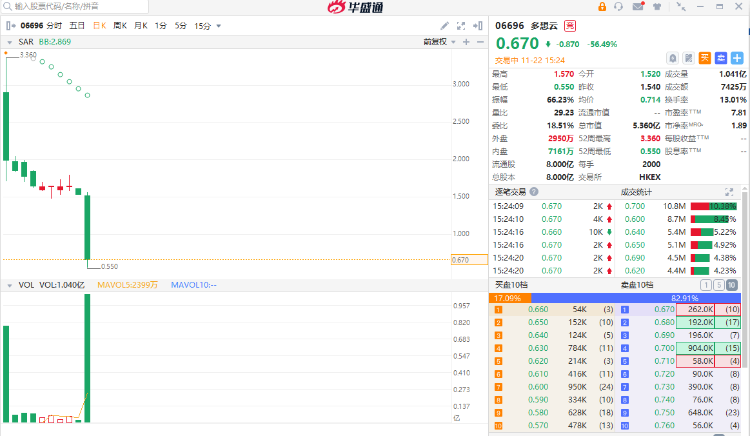This screenshot has height=436, width=750.
Task: Click the 成交统计 header
Action: 636,190
